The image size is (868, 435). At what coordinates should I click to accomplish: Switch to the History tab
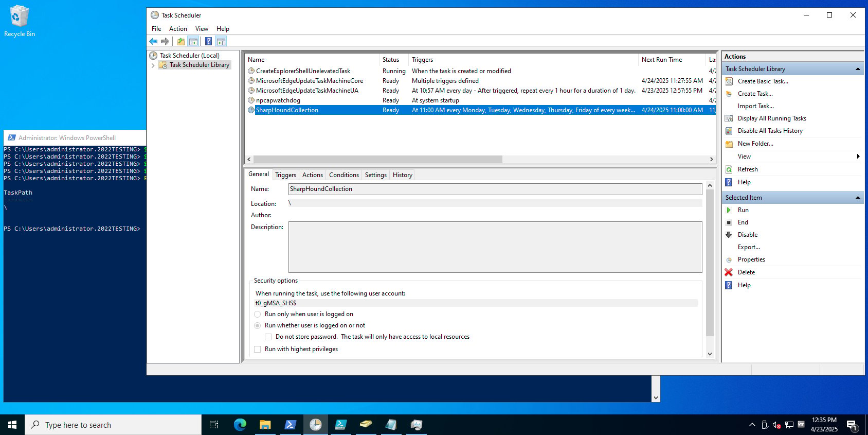click(x=403, y=175)
